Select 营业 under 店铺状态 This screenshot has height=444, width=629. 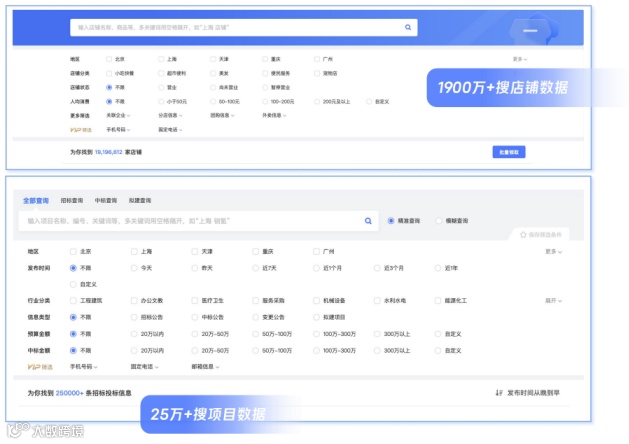coord(161,87)
